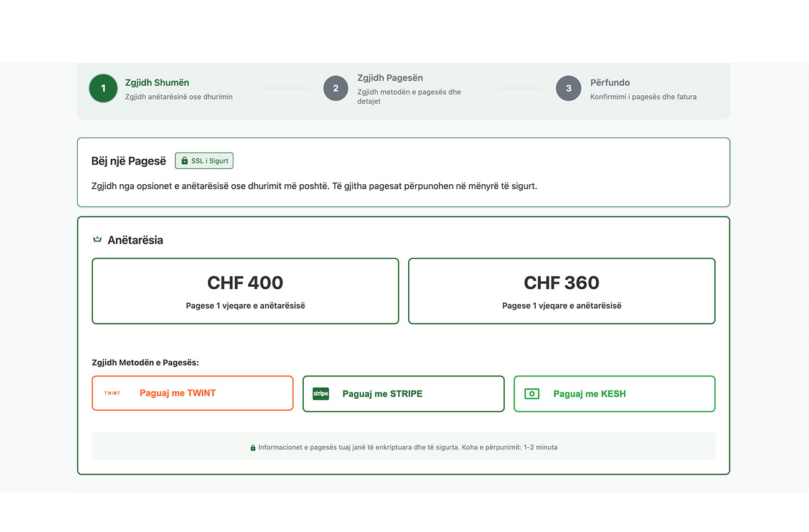Pay with the Paguaj me STRIPE button
The height and width of the screenshot is (532, 809).
pyautogui.click(x=403, y=394)
